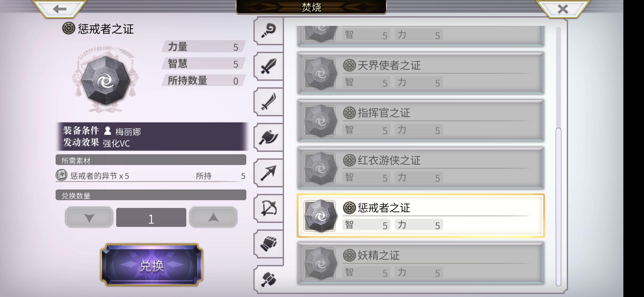Screen dimensions: 644x297
Task: Click the exchange quantity field showing 1
Action: coord(151,218)
